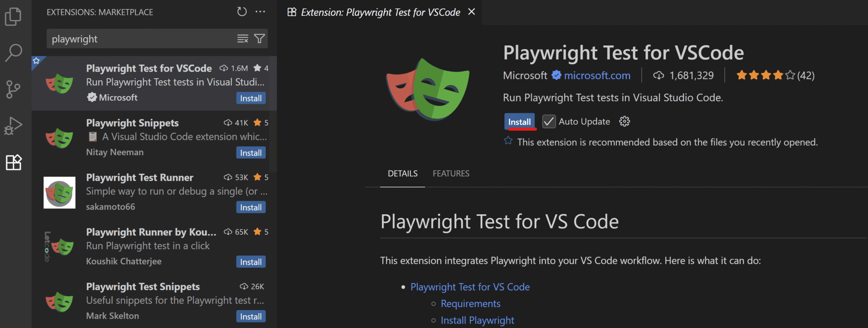Select the Extensions icon in the activity bar
868x328 pixels.
click(x=13, y=163)
